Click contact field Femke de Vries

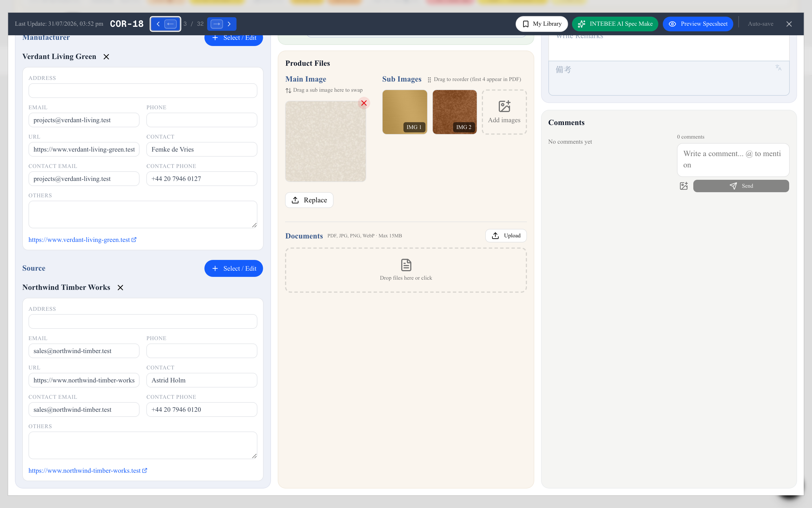coord(202,150)
